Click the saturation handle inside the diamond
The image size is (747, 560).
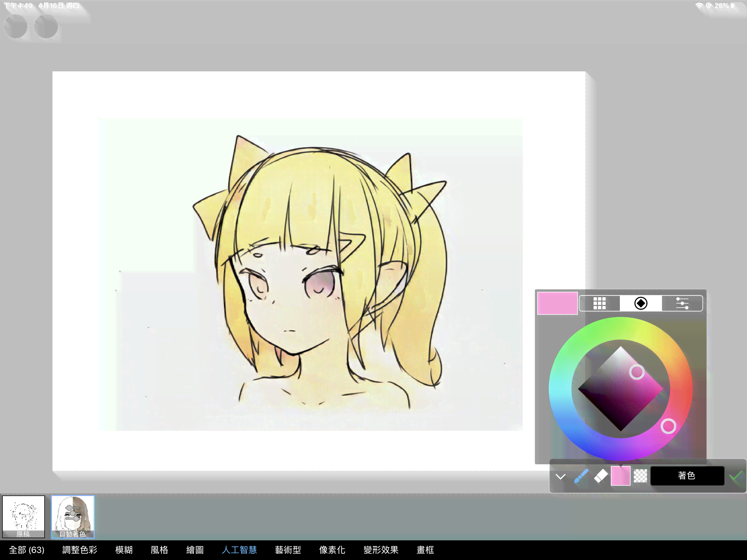pos(637,372)
